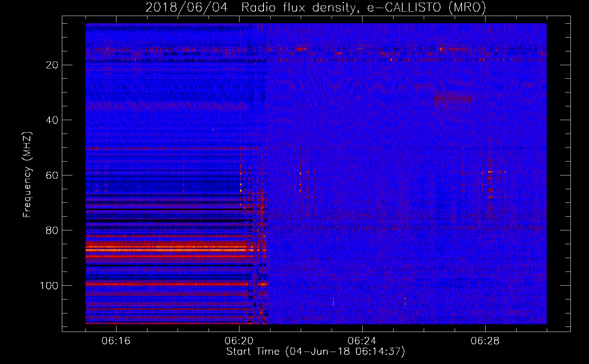Click the 20 MHz frequency tick label
The width and height of the screenshot is (589, 364).
52,65
